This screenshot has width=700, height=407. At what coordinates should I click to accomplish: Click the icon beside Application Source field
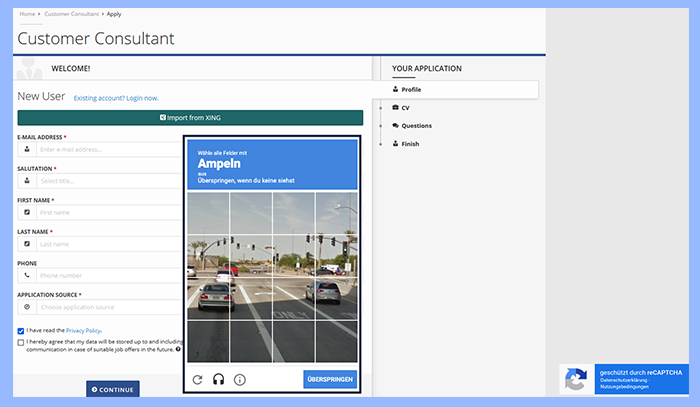coord(27,307)
